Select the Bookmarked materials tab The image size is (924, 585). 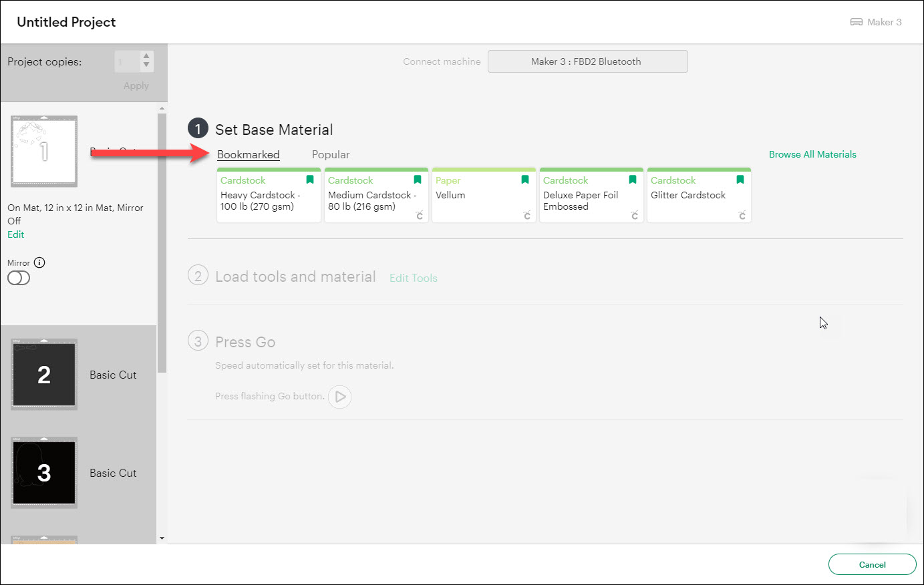tap(248, 154)
